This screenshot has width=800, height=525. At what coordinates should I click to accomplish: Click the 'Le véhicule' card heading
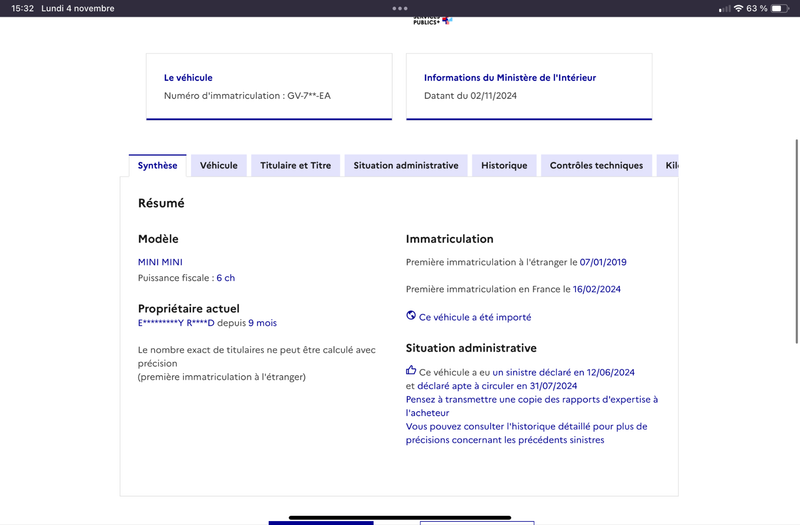click(x=188, y=78)
